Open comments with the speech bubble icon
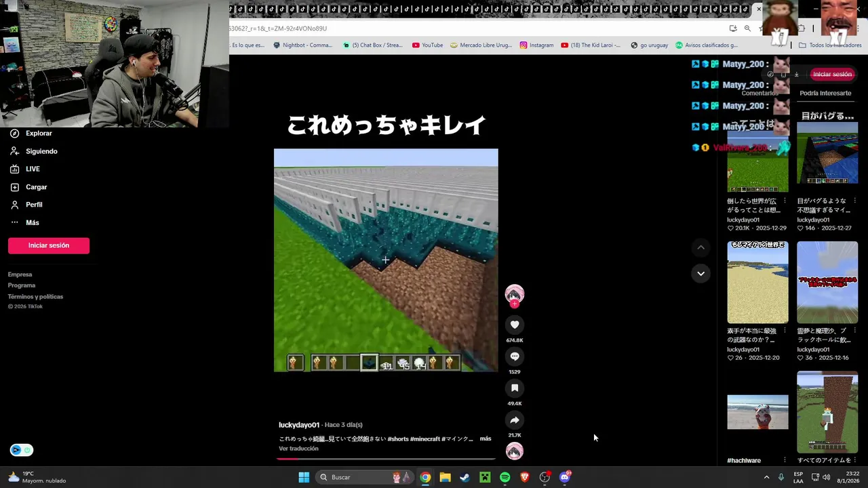Viewport: 868px width, 488px height. [515, 357]
